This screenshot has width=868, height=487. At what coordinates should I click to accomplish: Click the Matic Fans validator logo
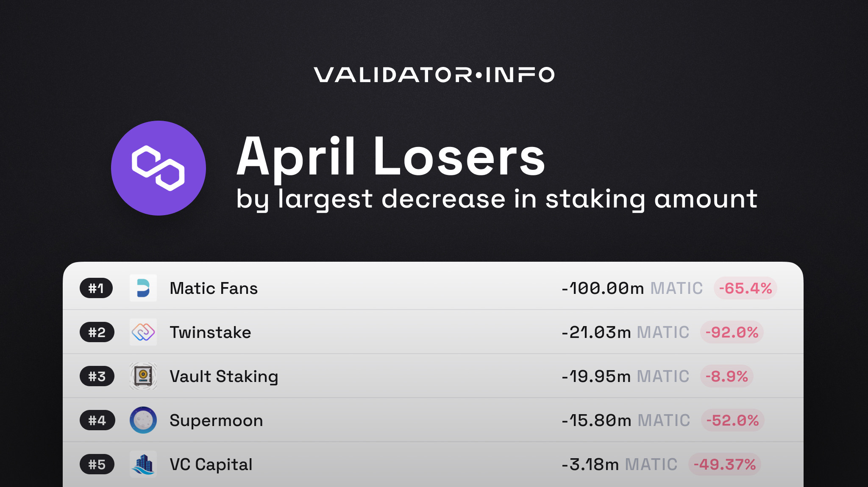point(143,288)
